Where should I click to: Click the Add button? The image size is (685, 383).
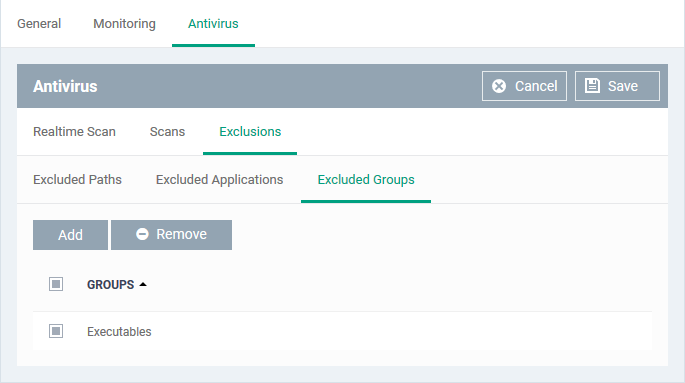[70, 235]
